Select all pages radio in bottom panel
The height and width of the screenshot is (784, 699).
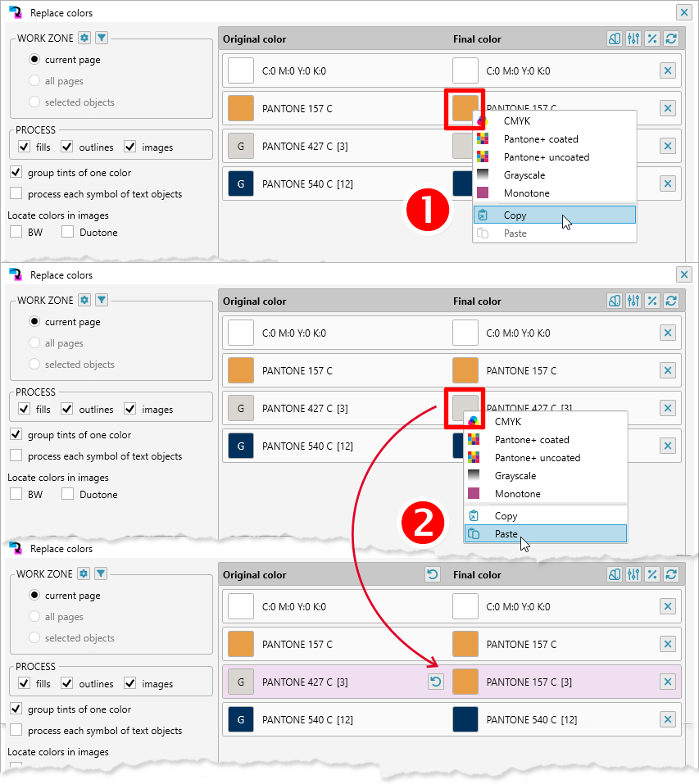pos(34,616)
